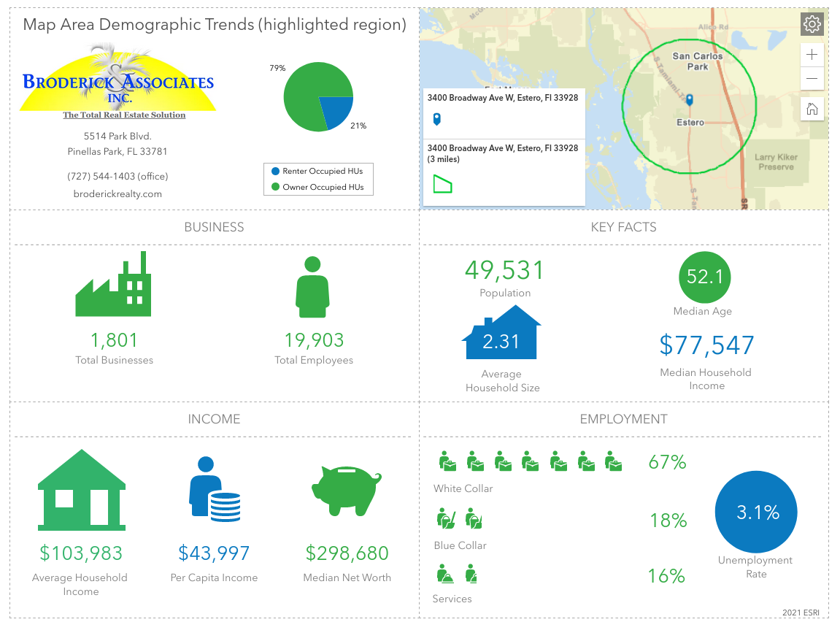Zoom out on the map

pyautogui.click(x=812, y=79)
